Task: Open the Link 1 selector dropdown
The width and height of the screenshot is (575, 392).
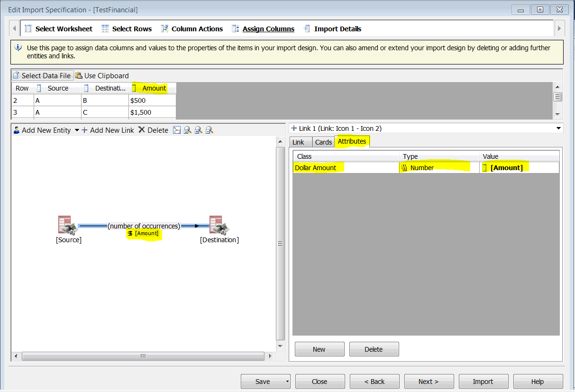Action: tap(558, 128)
